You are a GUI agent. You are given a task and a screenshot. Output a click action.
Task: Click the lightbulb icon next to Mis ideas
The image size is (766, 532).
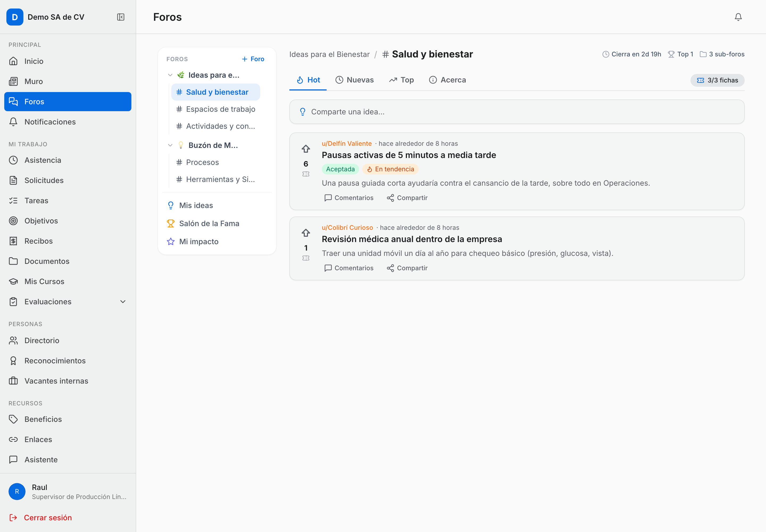pos(171,205)
